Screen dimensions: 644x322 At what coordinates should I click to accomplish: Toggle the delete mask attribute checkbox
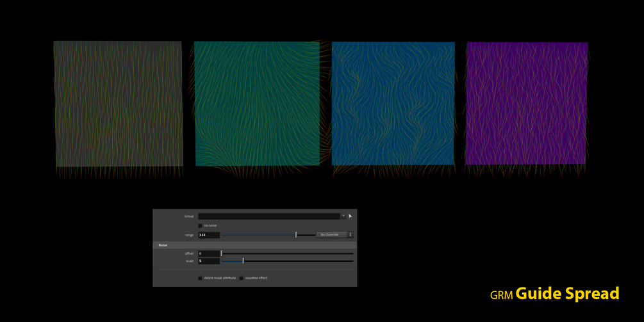click(x=200, y=278)
